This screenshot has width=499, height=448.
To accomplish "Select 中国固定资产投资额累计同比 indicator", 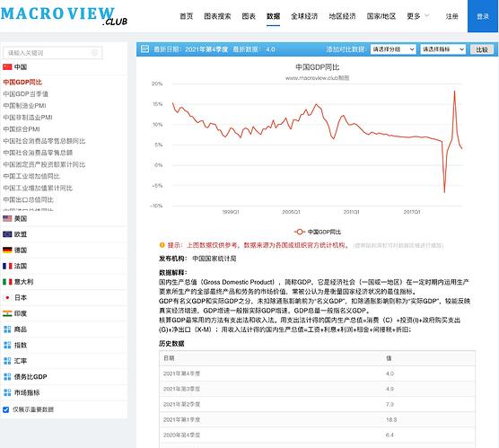I will [44, 164].
